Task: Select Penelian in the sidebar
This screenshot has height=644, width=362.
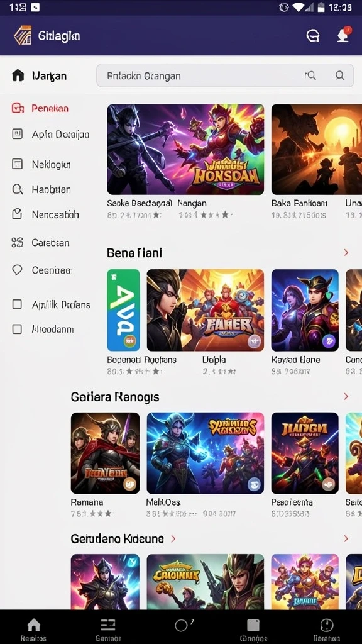Action: 50,108
